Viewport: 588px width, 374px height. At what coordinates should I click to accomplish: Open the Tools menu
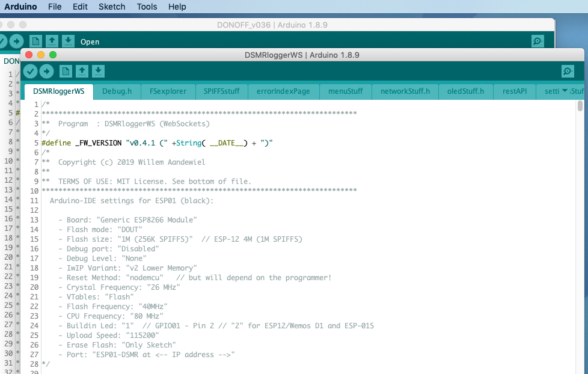(147, 7)
